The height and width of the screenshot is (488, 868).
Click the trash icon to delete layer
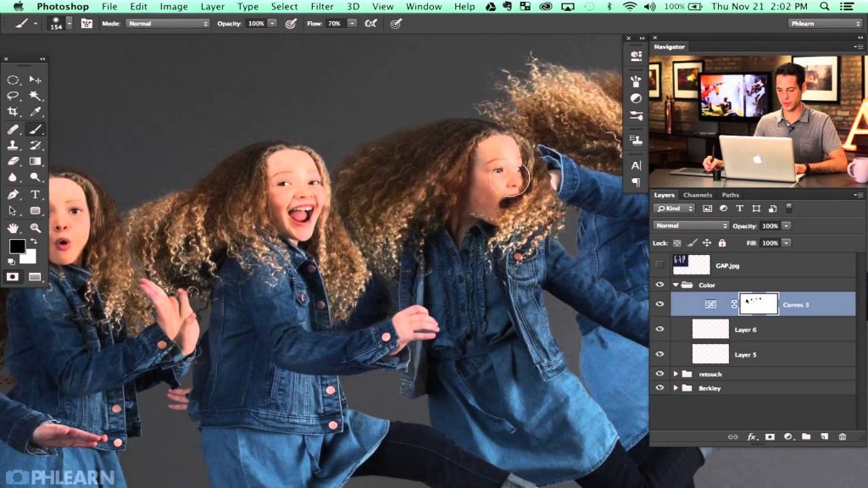842,436
